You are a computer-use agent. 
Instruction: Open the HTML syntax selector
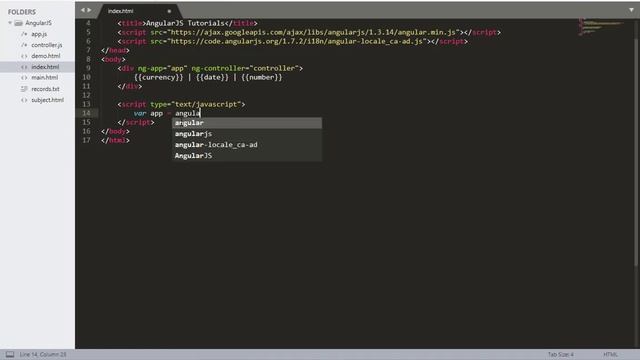pos(610,354)
